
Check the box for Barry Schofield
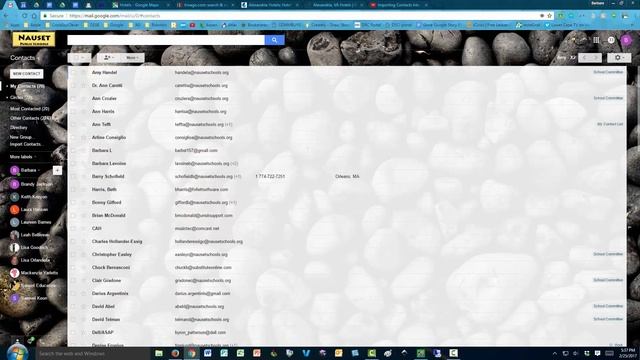[73, 177]
